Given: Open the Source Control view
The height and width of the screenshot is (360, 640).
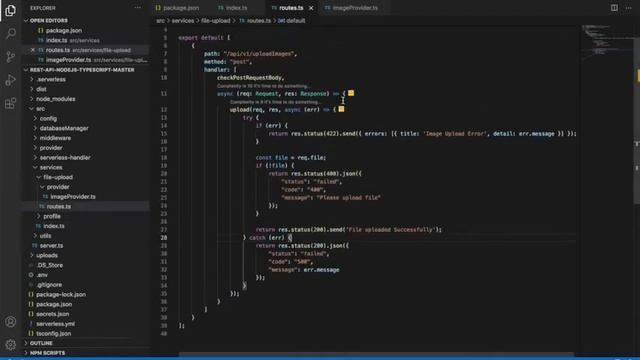Looking at the screenshot, I should tap(11, 56).
